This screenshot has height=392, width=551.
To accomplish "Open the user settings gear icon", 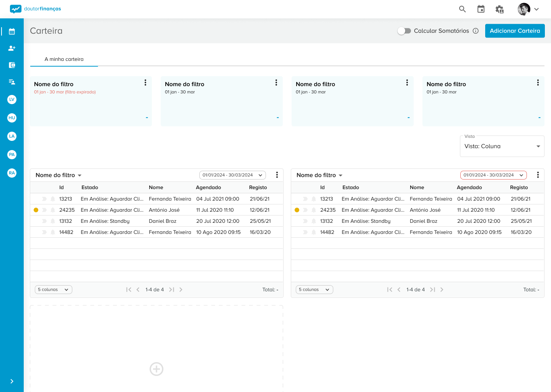I will click(x=499, y=9).
